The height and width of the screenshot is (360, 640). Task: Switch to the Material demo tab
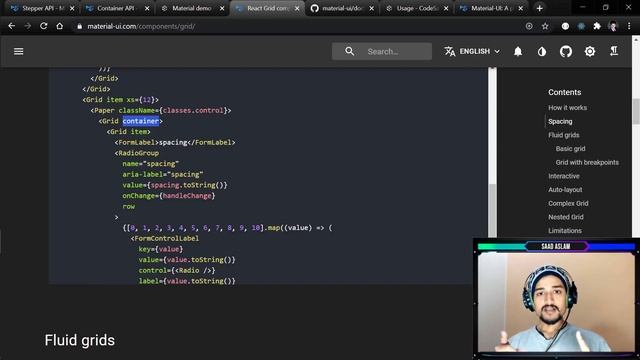[x=192, y=8]
